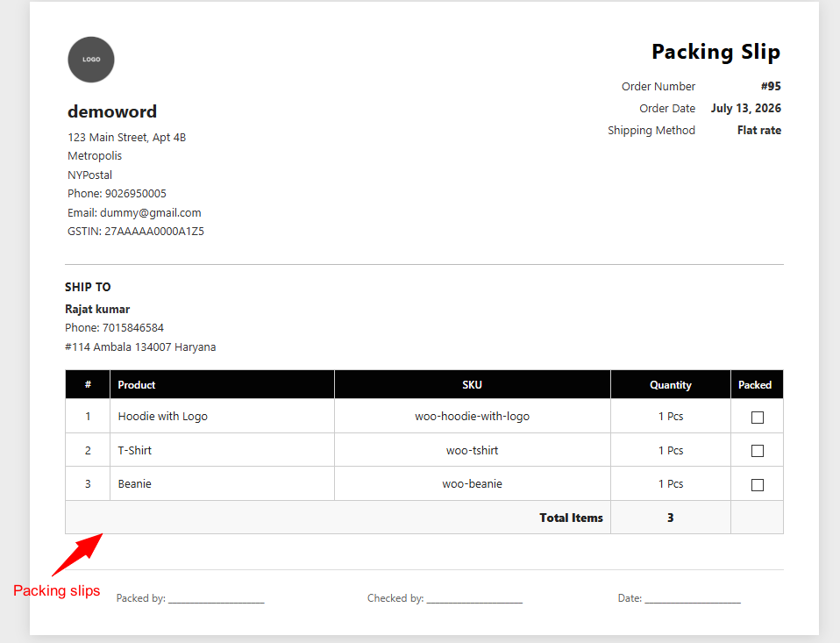Click the Flat rate shipping method value
Viewport: 840px width, 643px height.
click(759, 130)
